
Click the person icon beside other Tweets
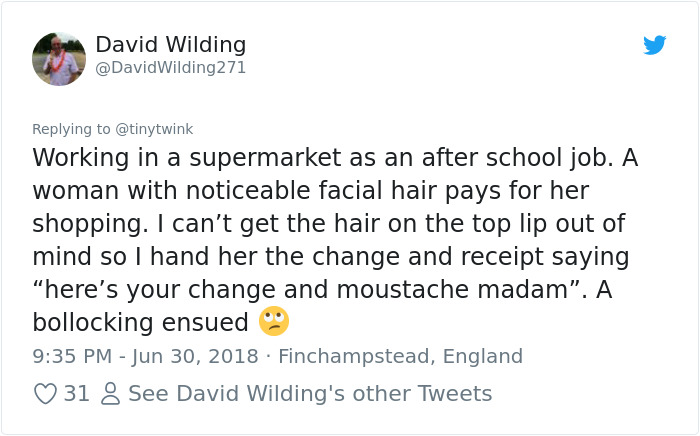(110, 394)
